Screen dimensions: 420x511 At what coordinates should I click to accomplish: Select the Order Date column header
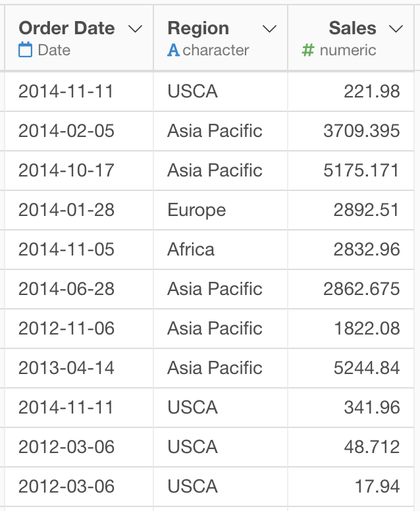66,28
